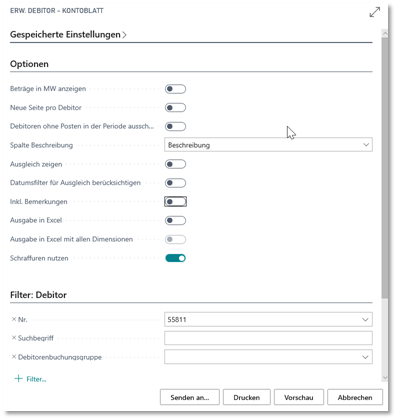Screen dimensions: 397x420
Task: Click the Nr. field containing 55811
Action: click(x=268, y=319)
